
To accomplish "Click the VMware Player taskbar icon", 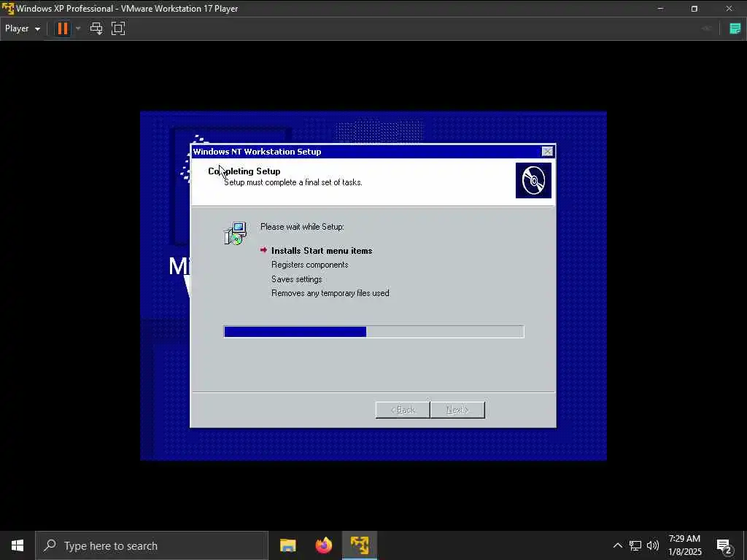I will click(x=360, y=545).
